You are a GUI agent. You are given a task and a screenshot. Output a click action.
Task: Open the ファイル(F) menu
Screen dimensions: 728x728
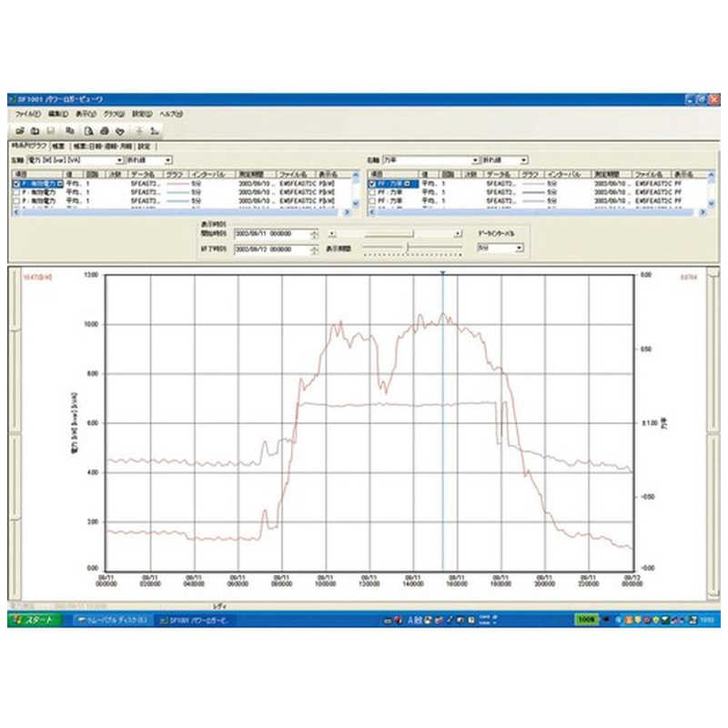pyautogui.click(x=26, y=114)
